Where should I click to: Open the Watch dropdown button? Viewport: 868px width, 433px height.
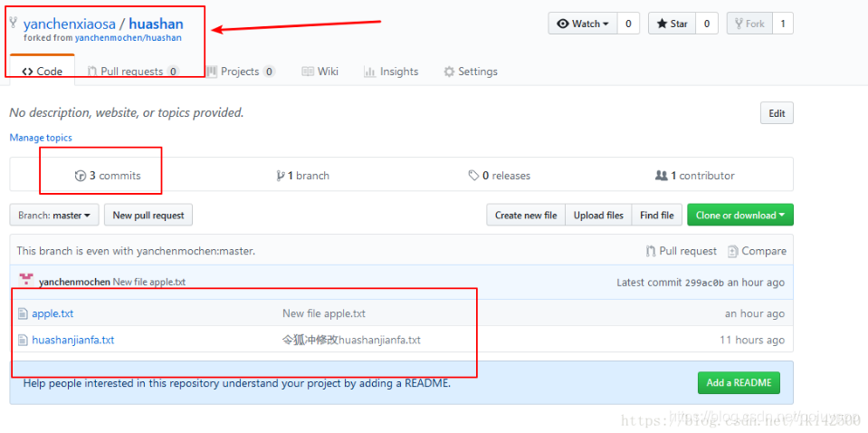click(582, 24)
